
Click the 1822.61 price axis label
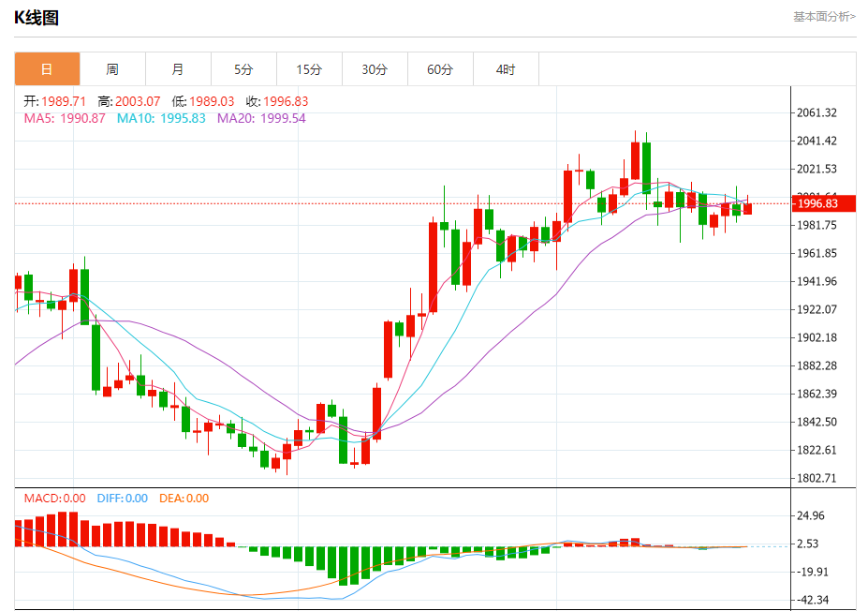(x=817, y=450)
